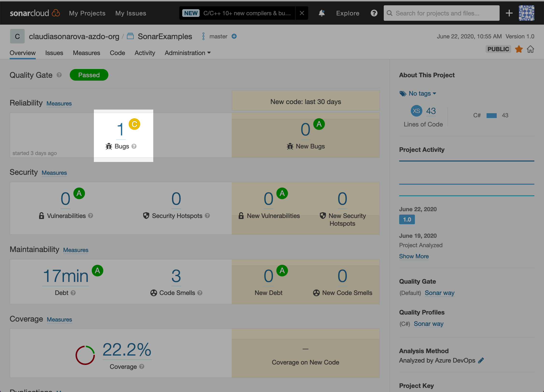Click the blue plus icon next to master

coord(234,36)
